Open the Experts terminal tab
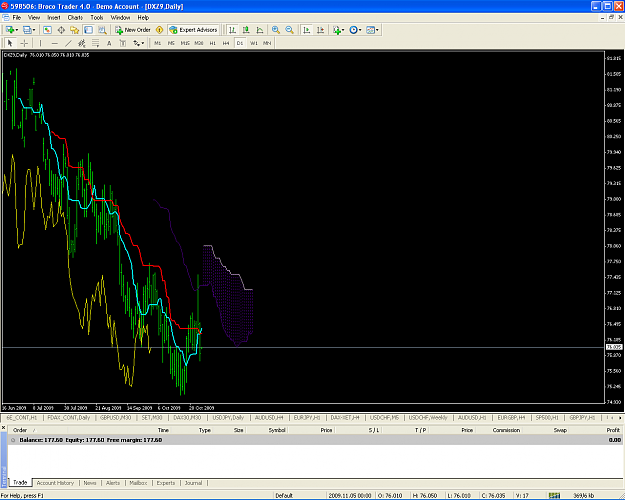Screen dimensions: 625x500 [166, 483]
